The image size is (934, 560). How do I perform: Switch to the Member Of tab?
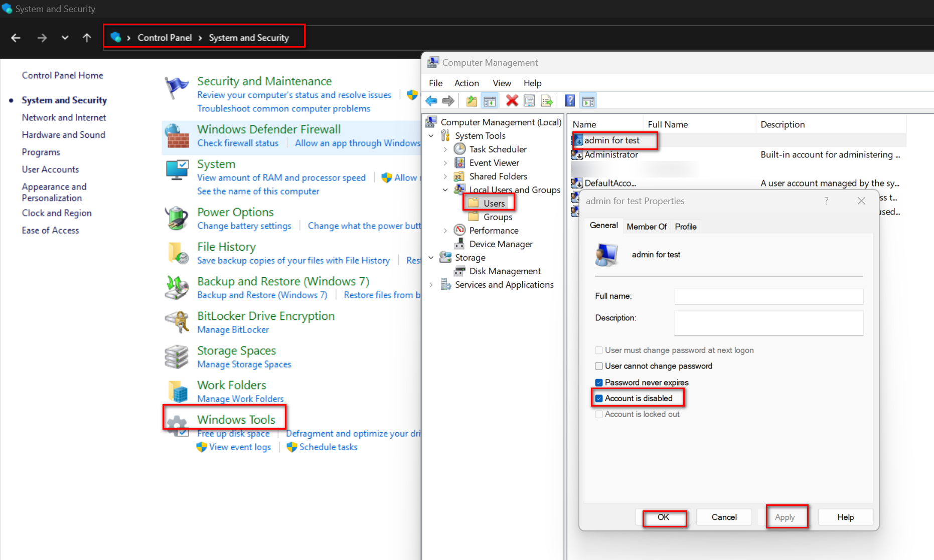(x=647, y=227)
